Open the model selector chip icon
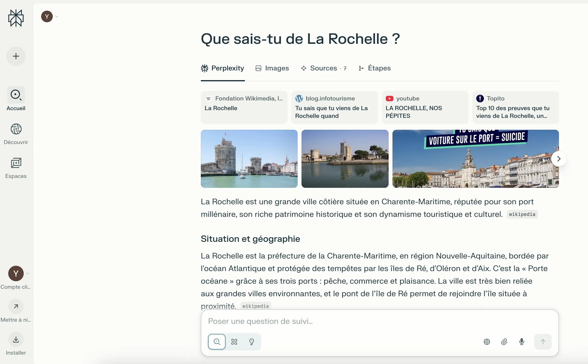 click(x=487, y=342)
